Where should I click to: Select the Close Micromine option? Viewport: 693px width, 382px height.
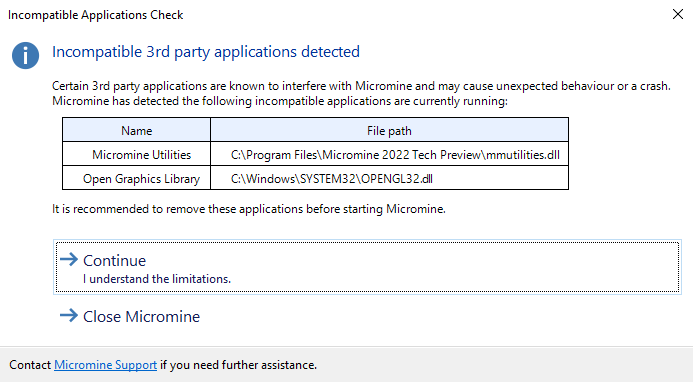[130, 316]
